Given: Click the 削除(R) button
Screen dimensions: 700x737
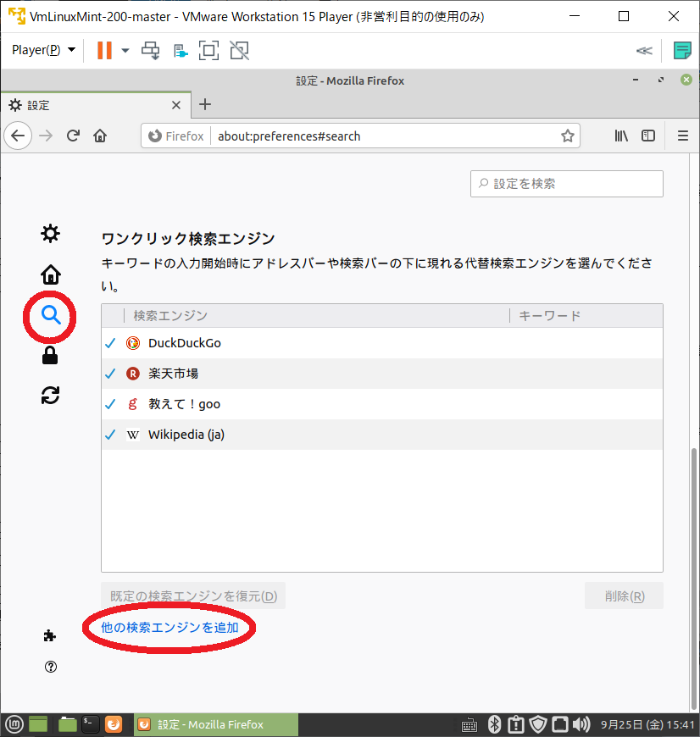Looking at the screenshot, I should tap(624, 596).
